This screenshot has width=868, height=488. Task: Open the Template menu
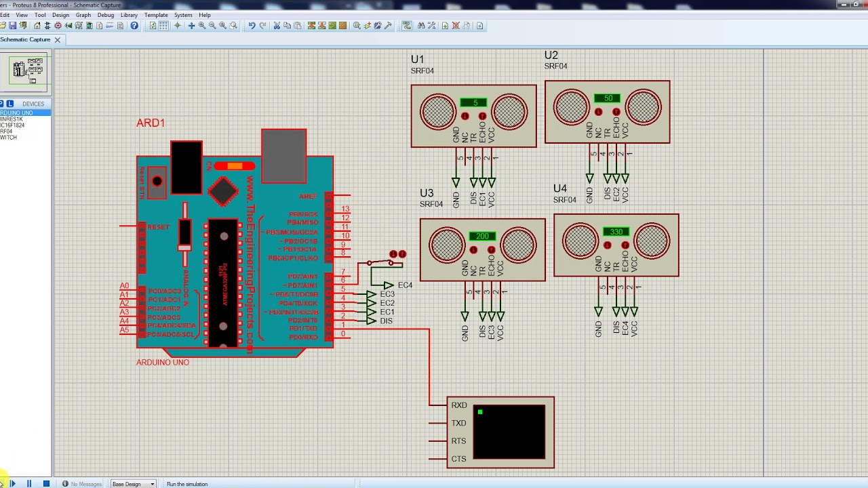pos(156,15)
